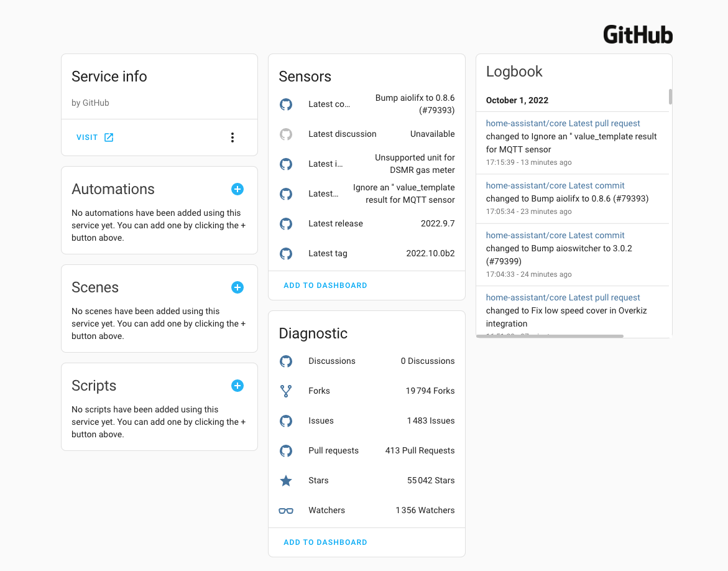Click the plus icon to add an automation
Image resolution: width=728 pixels, height=571 pixels.
[x=237, y=189]
